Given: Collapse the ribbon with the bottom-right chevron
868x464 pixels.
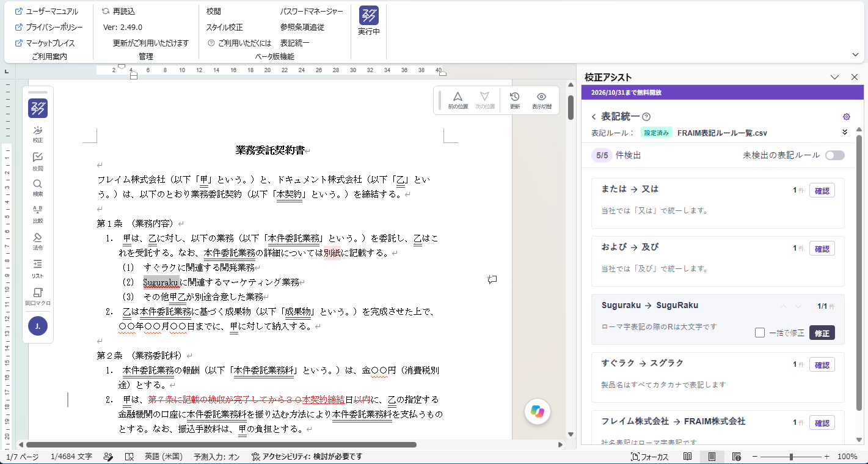Looking at the screenshot, I should tap(855, 54).
